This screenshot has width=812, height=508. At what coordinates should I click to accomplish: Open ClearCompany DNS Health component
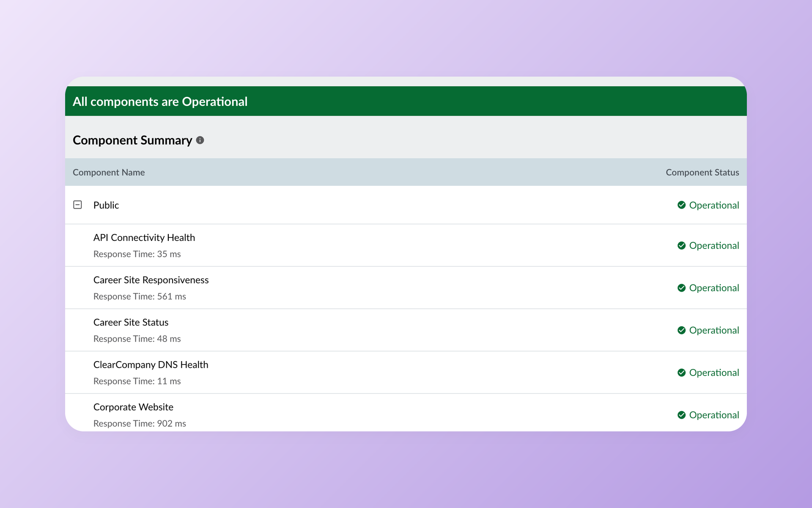coord(151,364)
